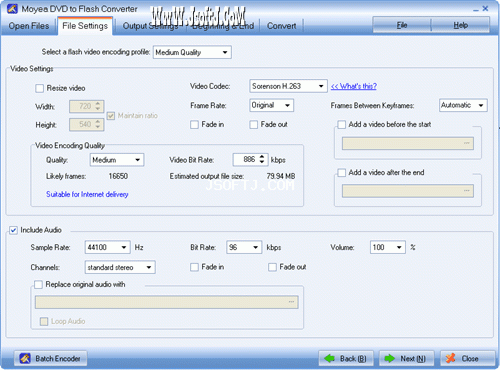Screen dimensions: 500x370
Task: Click Suitable for Internet delivery link
Action: click(87, 194)
